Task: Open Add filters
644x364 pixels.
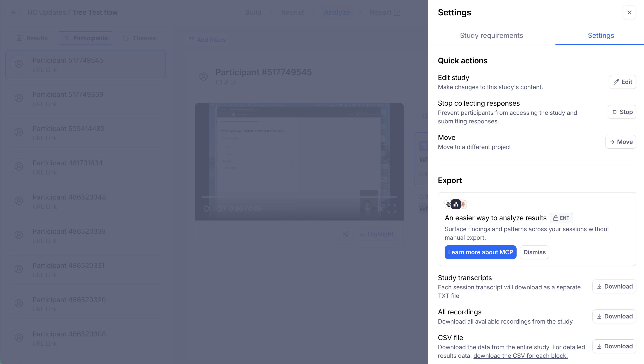Action: [x=207, y=40]
